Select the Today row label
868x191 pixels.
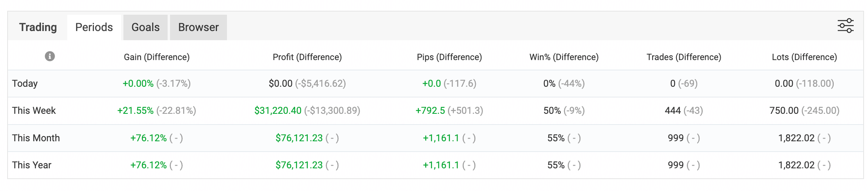(x=25, y=84)
